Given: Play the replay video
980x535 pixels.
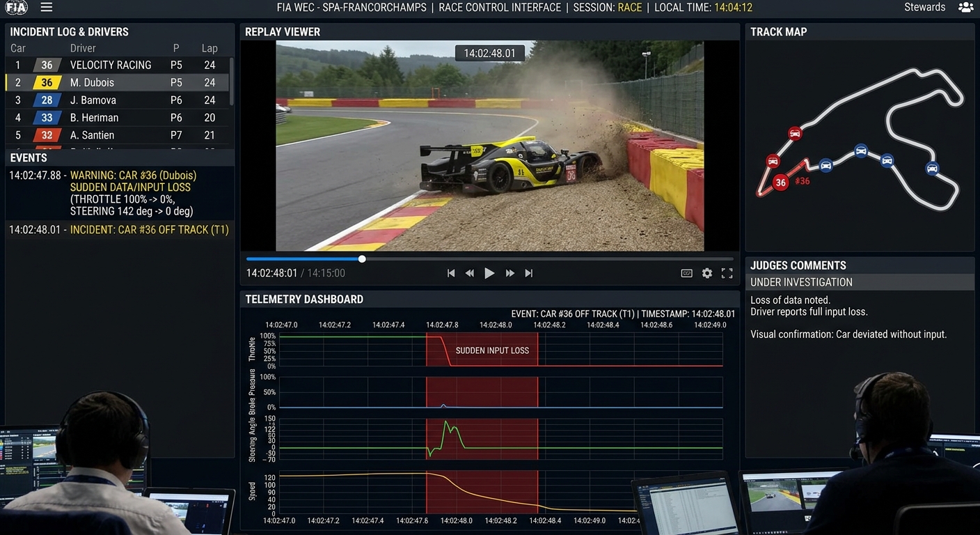Looking at the screenshot, I should coord(489,273).
